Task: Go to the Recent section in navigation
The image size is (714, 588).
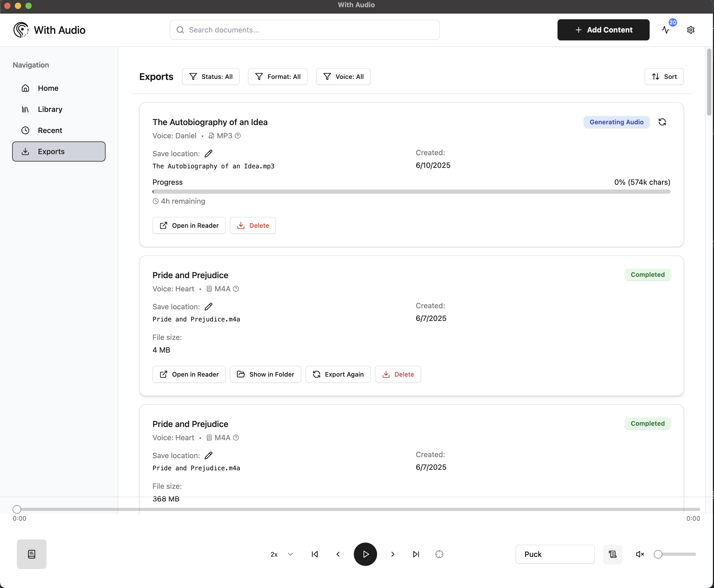Action: click(50, 130)
